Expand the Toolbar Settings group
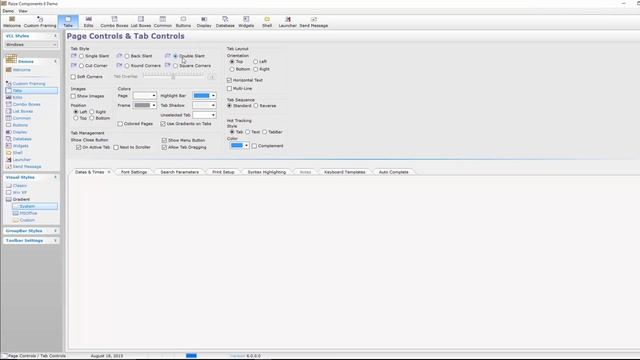 (x=56, y=241)
